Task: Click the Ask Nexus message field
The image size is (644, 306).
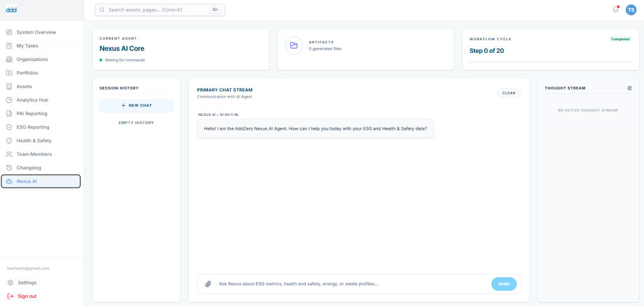Action: click(351, 284)
